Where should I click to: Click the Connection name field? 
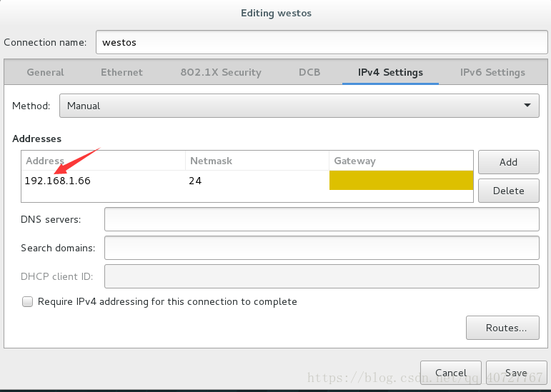[x=322, y=42]
